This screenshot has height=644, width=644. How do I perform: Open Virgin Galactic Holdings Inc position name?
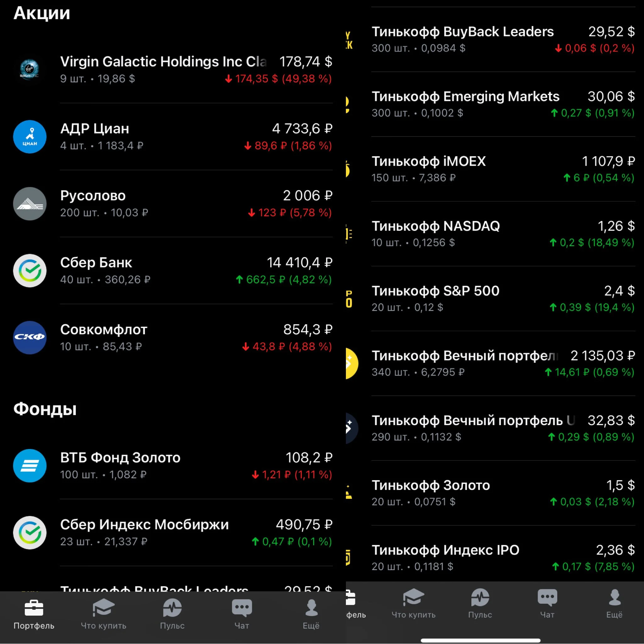pyautogui.click(x=163, y=62)
